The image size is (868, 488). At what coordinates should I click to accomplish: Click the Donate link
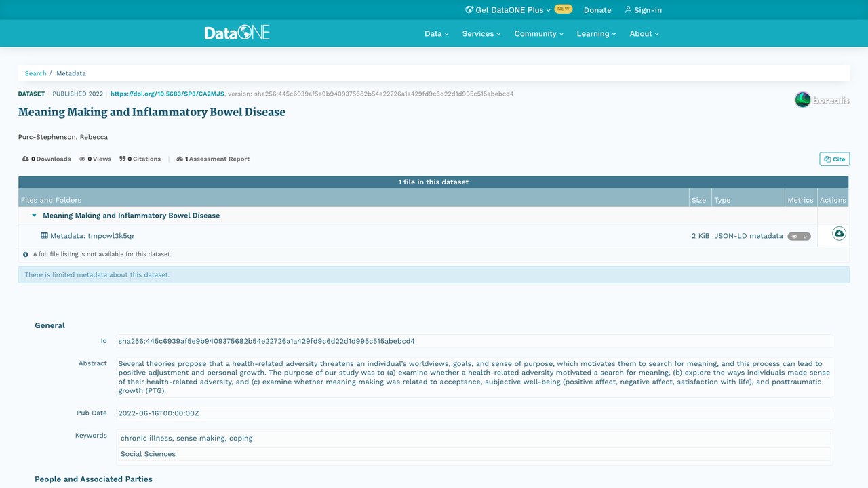tap(597, 10)
